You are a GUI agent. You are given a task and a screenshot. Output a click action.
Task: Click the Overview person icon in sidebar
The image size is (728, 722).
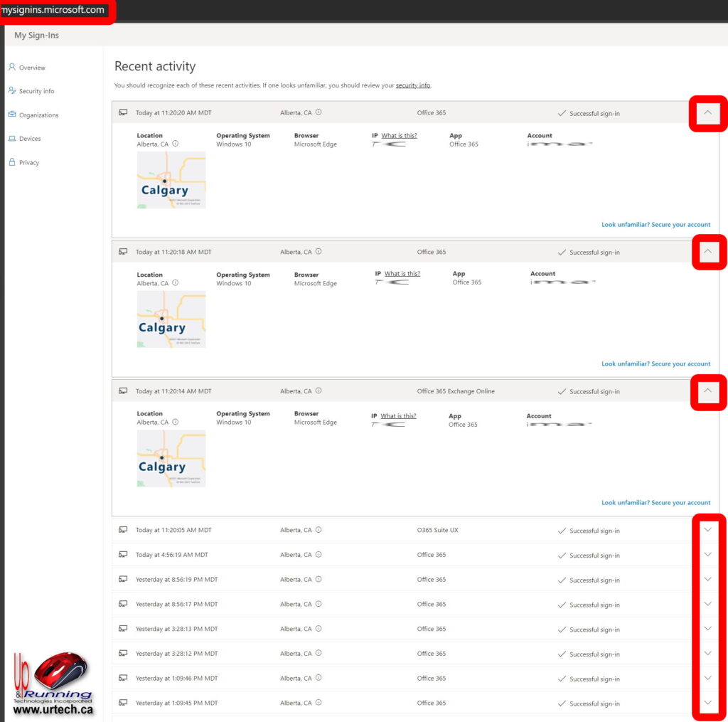click(x=12, y=68)
